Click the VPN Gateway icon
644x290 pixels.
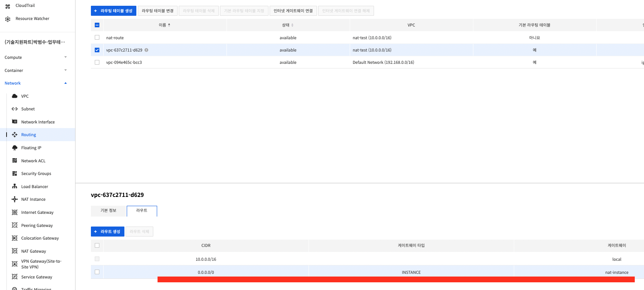point(15,264)
